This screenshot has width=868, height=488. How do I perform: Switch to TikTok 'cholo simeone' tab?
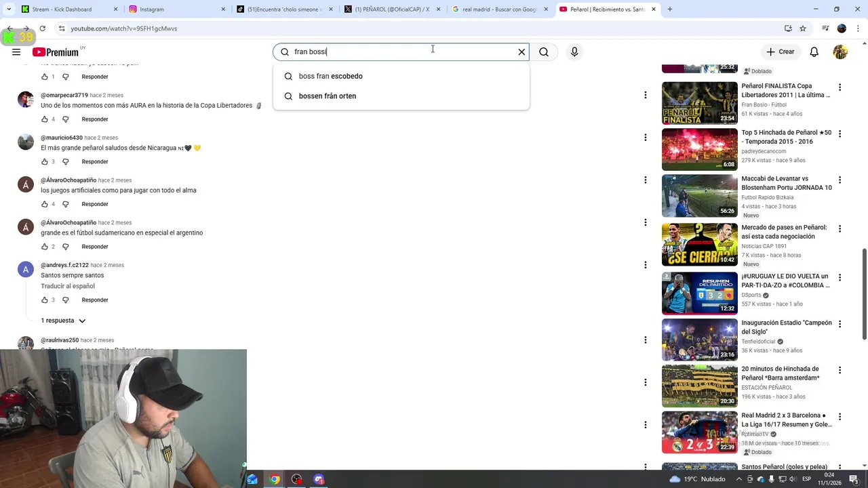tap(283, 9)
